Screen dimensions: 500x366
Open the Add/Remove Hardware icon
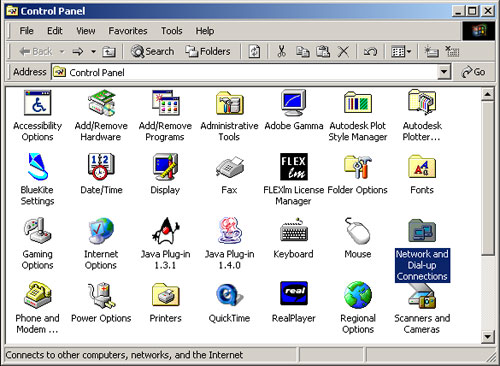(x=101, y=103)
